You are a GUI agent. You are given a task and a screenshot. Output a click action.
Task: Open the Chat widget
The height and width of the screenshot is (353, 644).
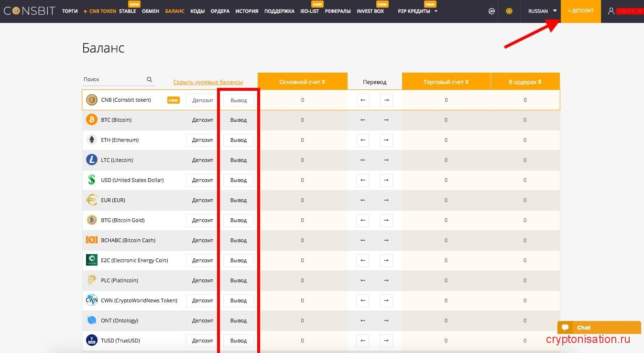[x=599, y=328]
